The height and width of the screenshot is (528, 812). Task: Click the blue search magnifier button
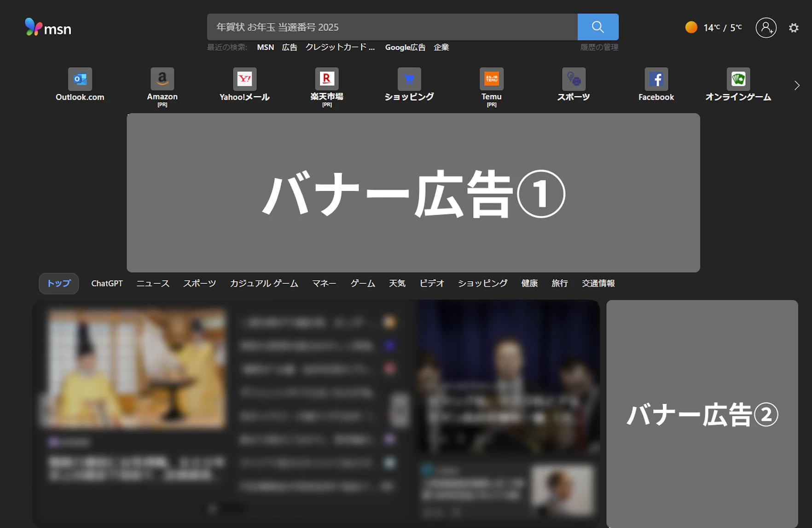click(597, 27)
